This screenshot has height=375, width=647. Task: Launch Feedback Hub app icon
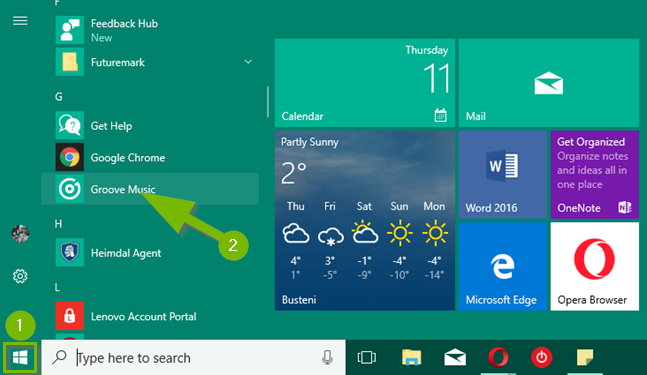(x=70, y=30)
